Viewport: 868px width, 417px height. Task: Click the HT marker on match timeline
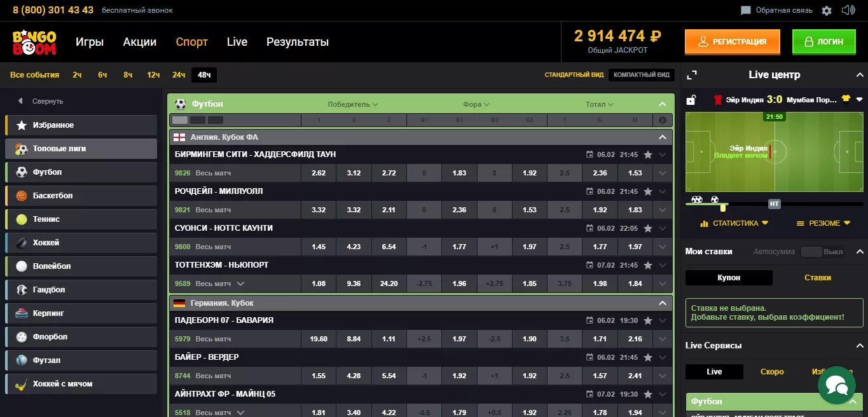tap(774, 204)
